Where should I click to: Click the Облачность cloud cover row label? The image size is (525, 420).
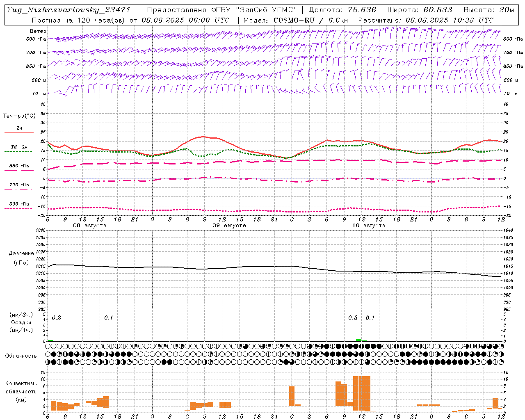21,356
